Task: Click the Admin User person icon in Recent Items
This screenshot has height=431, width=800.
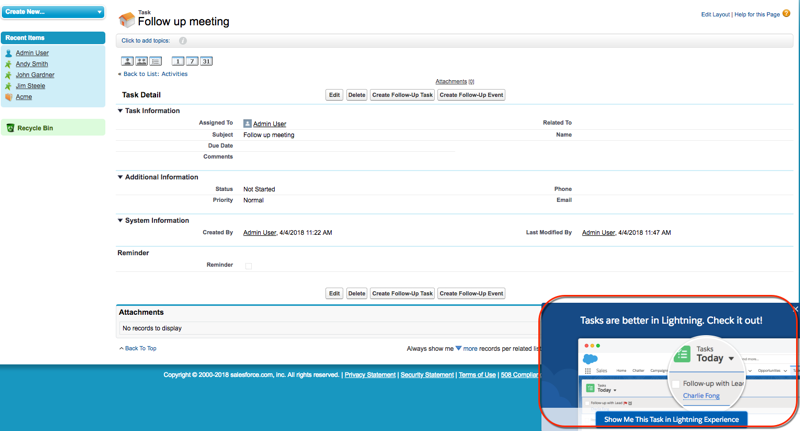Action: point(8,53)
